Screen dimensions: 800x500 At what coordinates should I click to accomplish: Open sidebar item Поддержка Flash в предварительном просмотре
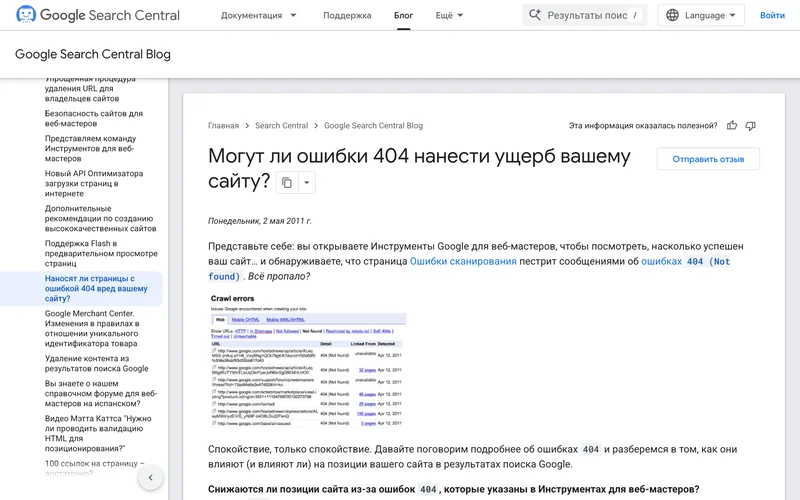[101, 254]
